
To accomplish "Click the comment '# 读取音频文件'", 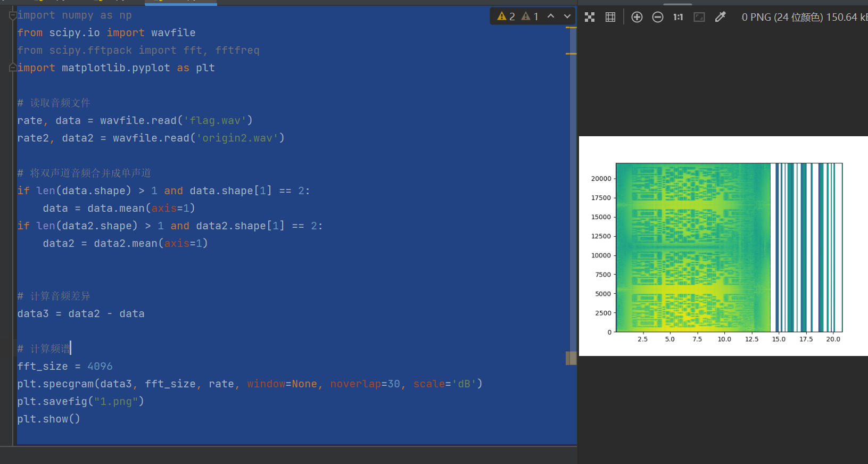I will pos(54,103).
